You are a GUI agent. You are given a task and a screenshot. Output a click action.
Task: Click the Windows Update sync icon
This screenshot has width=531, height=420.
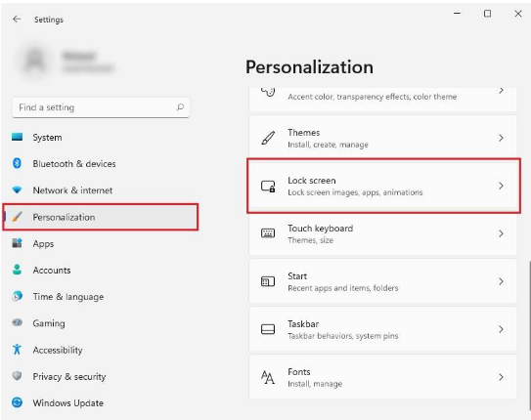[17, 402]
